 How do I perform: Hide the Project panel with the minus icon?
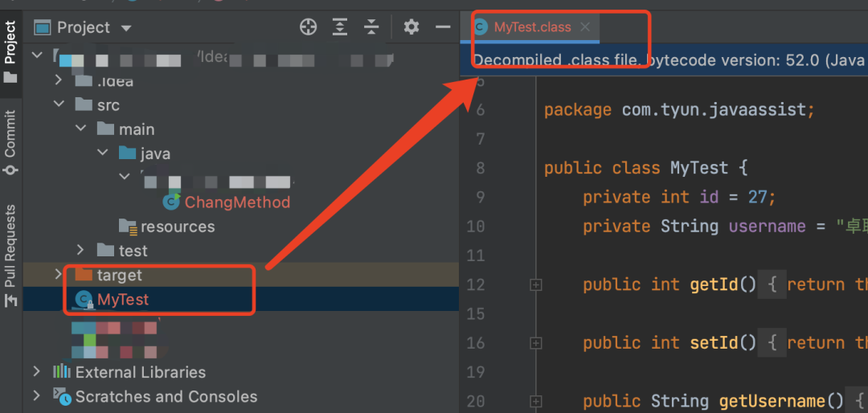pyautogui.click(x=443, y=27)
